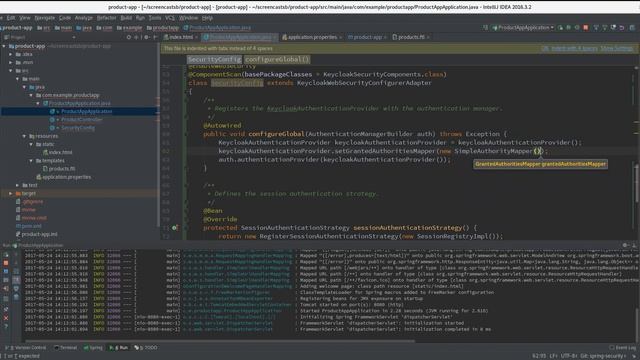Open the Code menu
Viewport: 640px width, 360px height.
click(65, 18)
